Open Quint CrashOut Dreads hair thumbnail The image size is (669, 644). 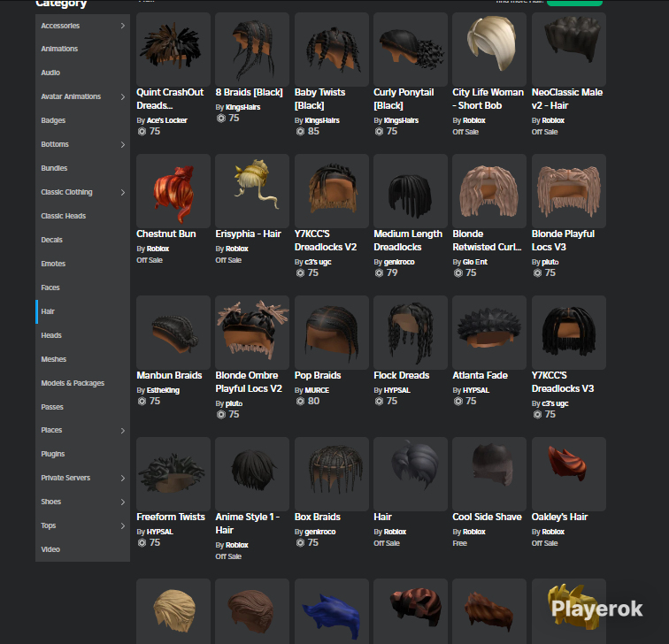point(173,50)
